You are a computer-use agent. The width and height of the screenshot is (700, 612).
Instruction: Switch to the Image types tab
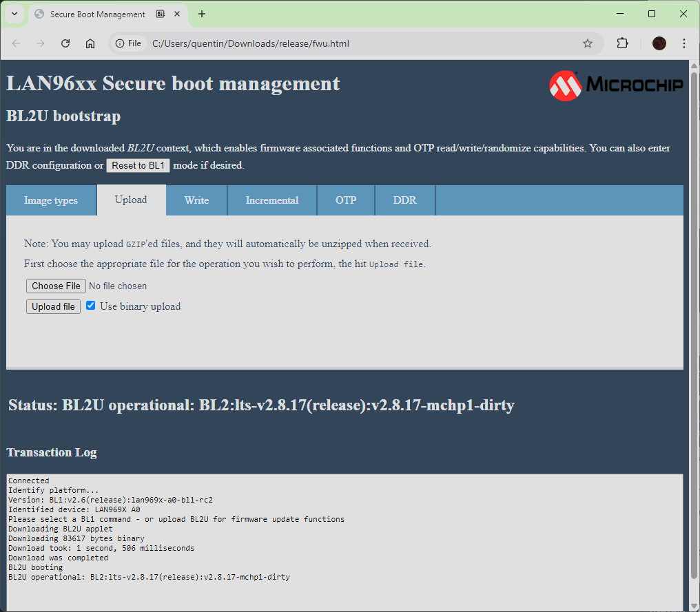[51, 200]
